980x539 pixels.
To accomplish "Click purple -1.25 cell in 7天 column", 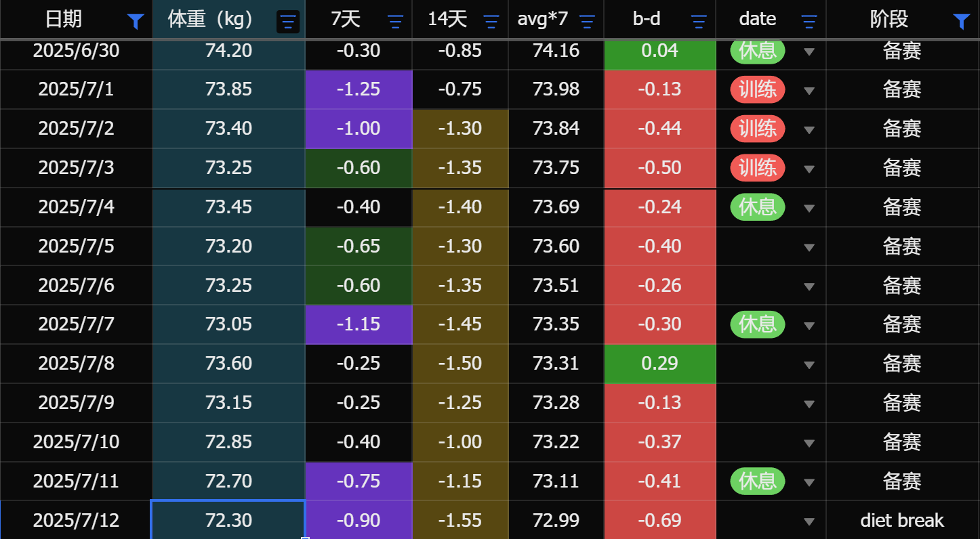I will coord(359,89).
